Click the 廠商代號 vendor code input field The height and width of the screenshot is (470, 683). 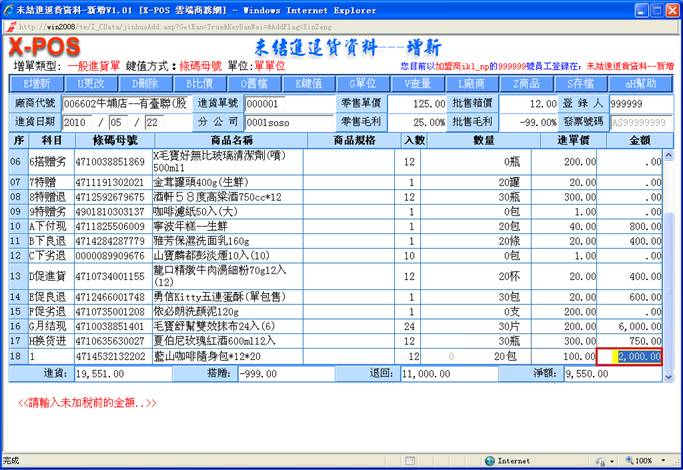[x=124, y=103]
